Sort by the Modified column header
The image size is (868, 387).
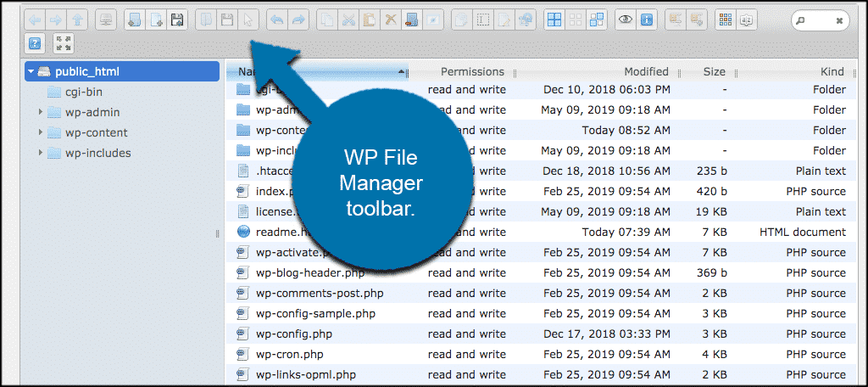tap(646, 71)
